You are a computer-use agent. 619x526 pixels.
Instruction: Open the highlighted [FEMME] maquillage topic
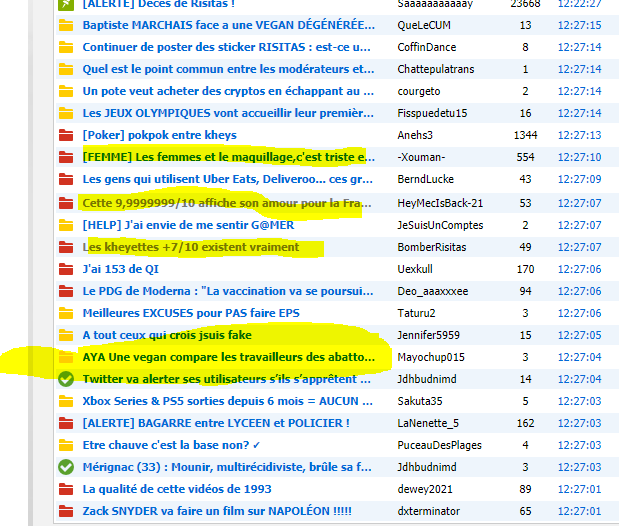224,157
